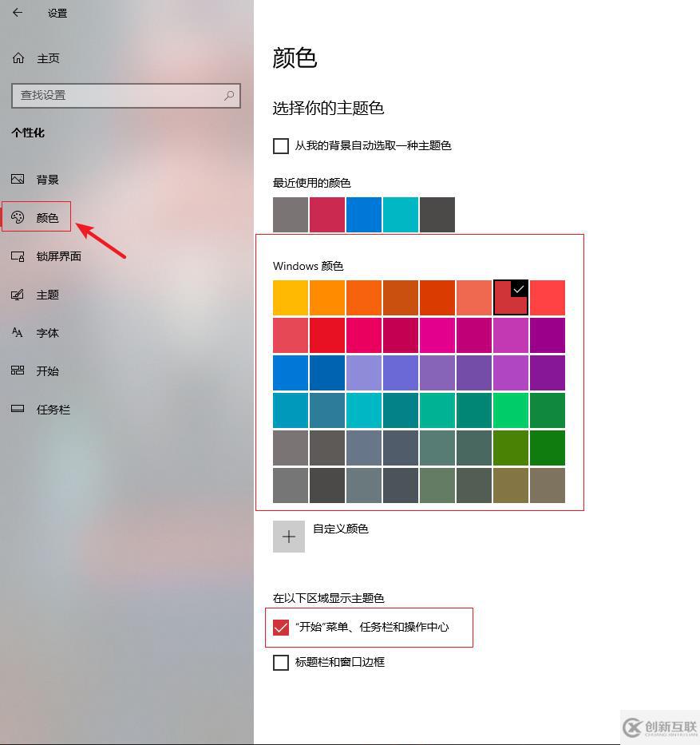Uncheck 开始菜单、任务栏和操作中心 option
This screenshot has height=745, width=700.
tap(280, 627)
